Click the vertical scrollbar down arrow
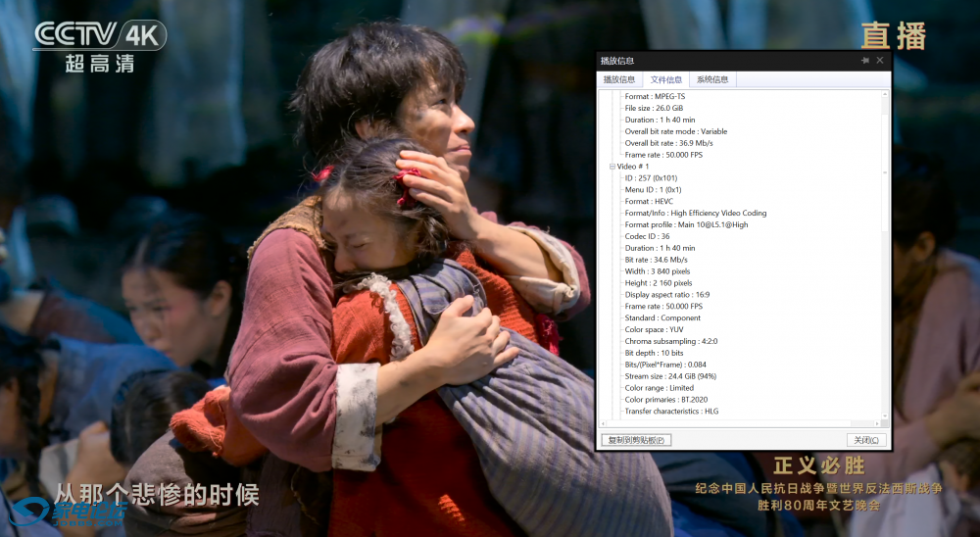The image size is (980, 537). tap(885, 415)
